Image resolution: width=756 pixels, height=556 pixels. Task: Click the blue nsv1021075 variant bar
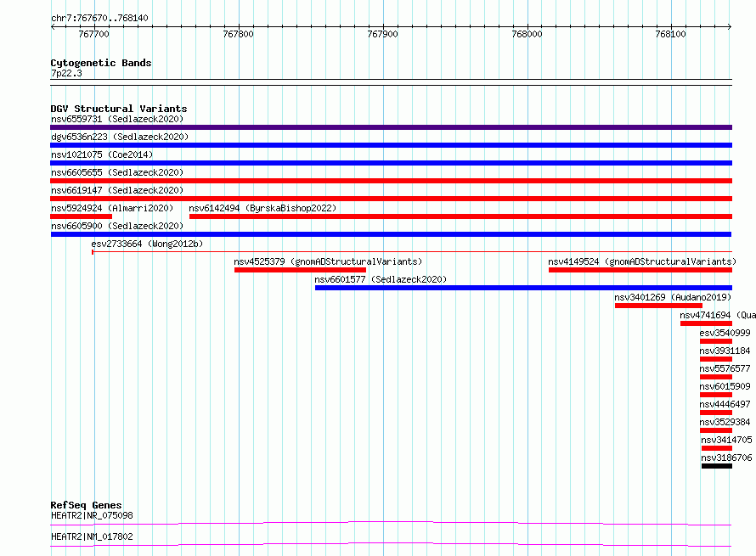tap(391, 163)
